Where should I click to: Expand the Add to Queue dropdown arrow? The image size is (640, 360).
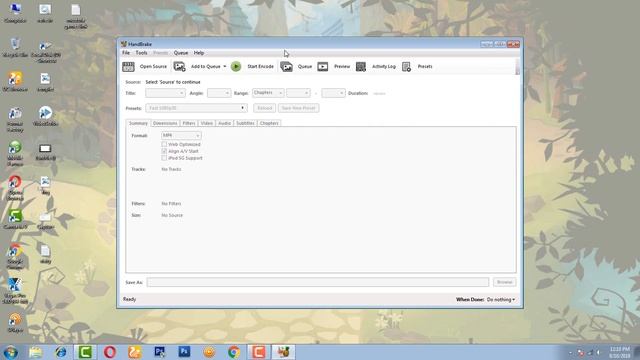224,67
